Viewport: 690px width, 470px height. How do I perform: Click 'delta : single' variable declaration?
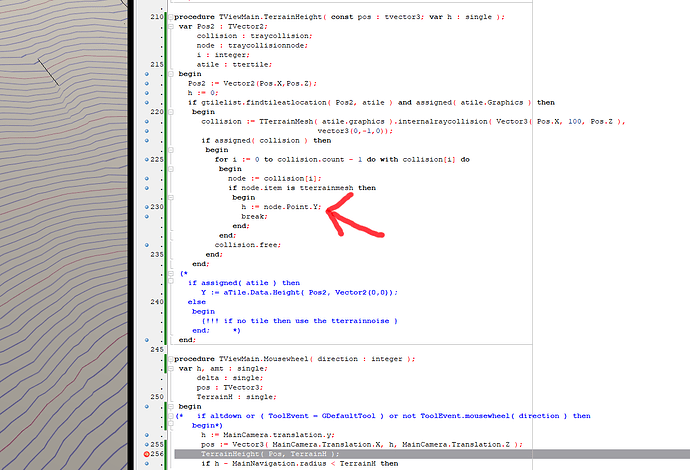pyautogui.click(x=230, y=378)
